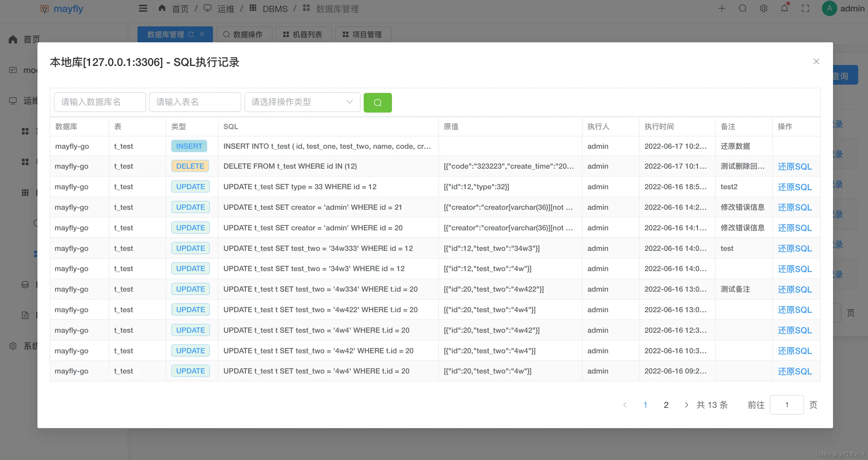Open the operation type dropdown
868x460 pixels.
[302, 102]
